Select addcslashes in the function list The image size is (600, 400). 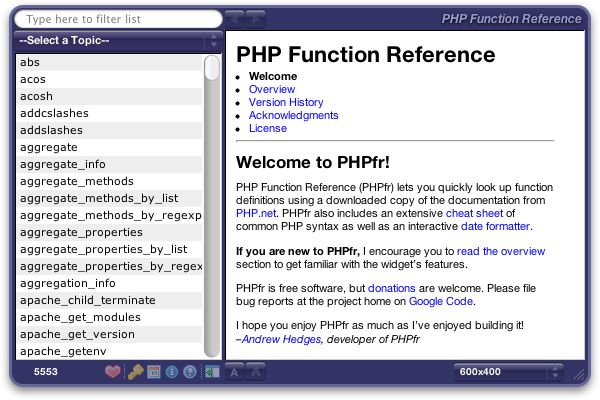click(x=109, y=113)
